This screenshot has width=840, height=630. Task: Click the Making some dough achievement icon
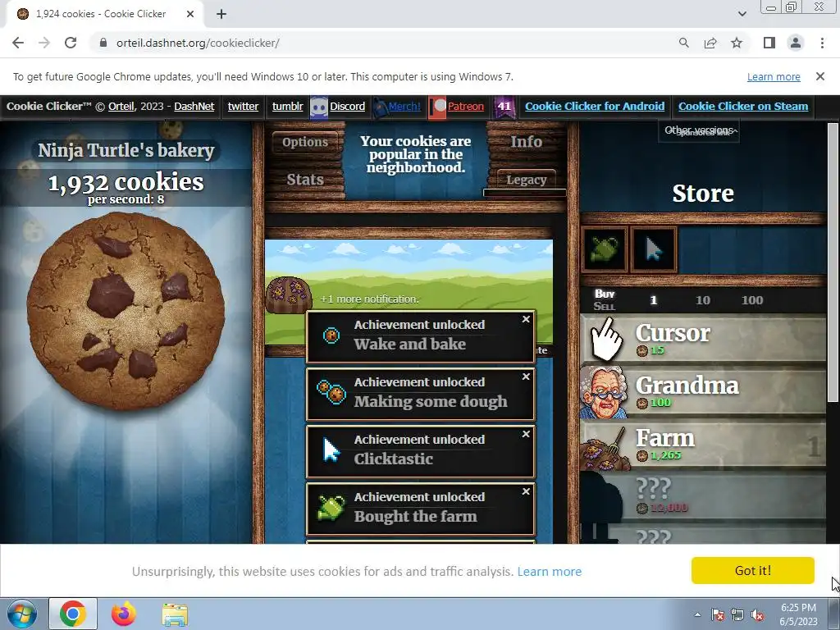[331, 393]
